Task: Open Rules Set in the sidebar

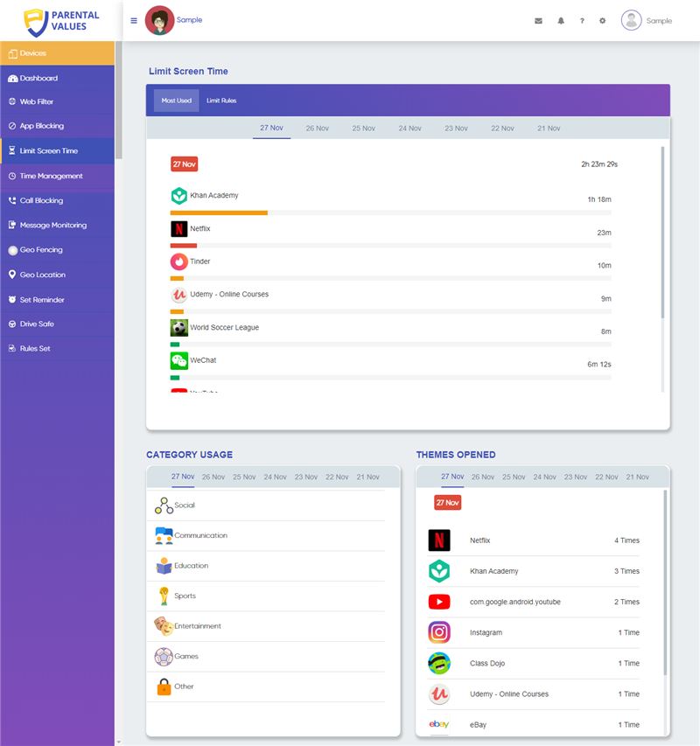Action: (x=57, y=348)
